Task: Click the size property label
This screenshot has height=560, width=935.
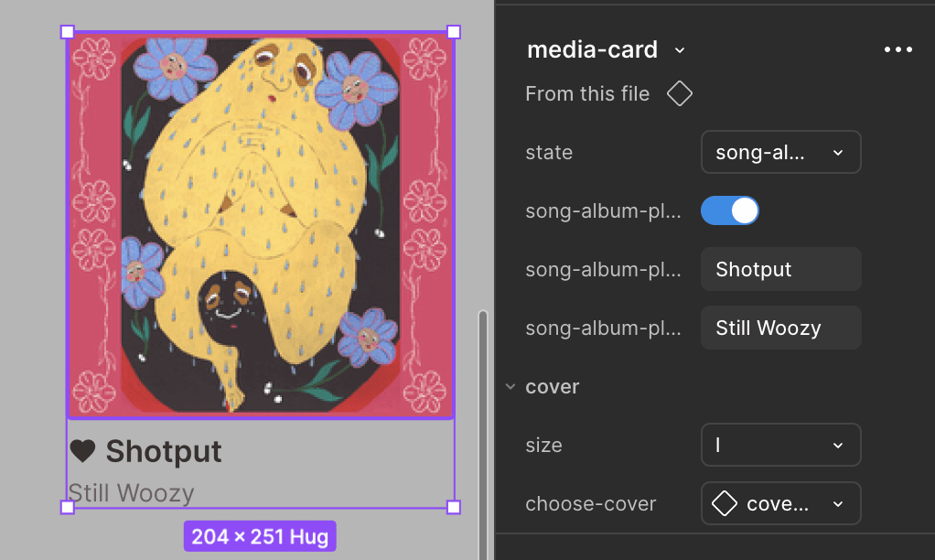Action: pos(543,445)
